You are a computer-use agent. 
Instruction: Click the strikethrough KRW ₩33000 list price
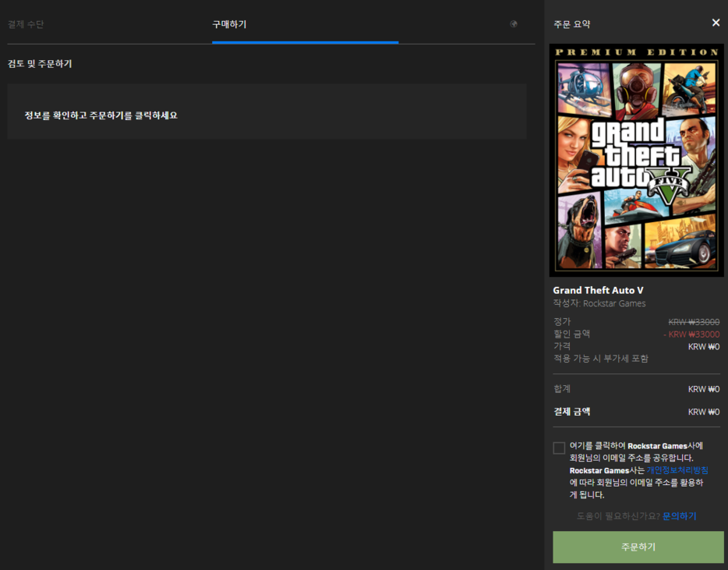coord(694,322)
